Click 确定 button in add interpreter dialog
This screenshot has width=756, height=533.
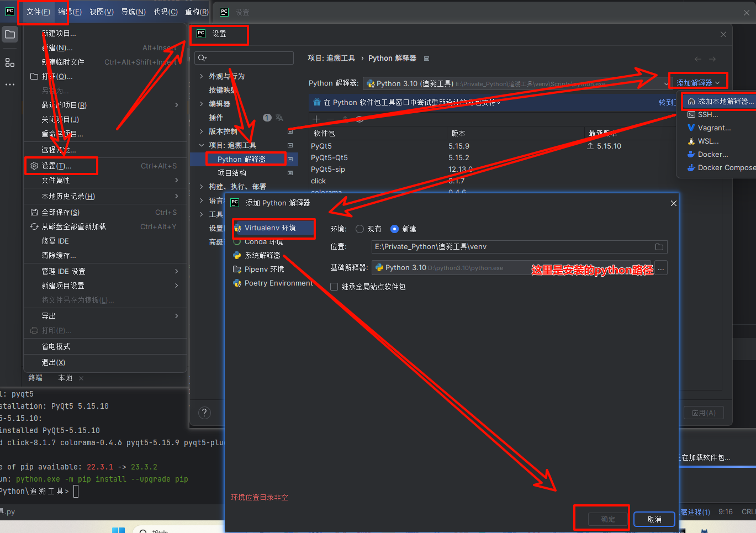[x=608, y=519]
